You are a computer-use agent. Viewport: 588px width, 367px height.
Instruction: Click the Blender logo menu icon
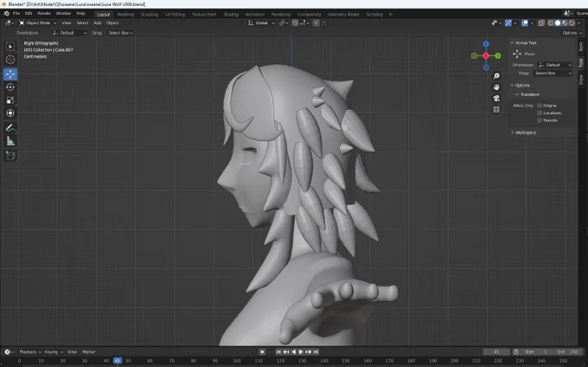6,14
